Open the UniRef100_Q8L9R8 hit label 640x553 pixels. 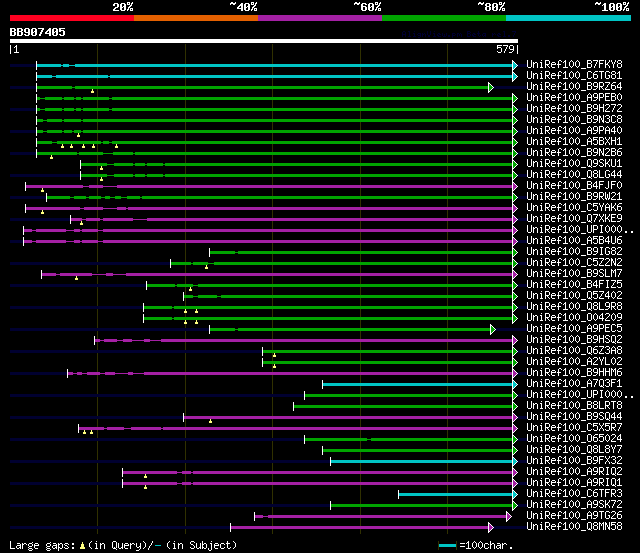(x=574, y=306)
